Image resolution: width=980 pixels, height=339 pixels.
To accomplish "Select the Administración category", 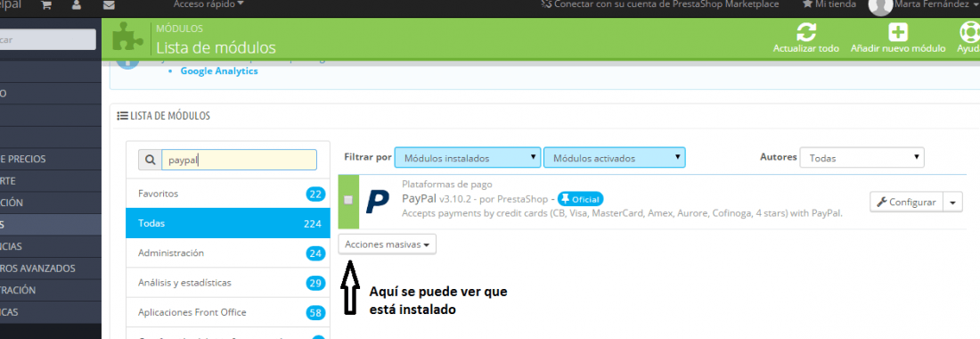I will pyautogui.click(x=227, y=253).
